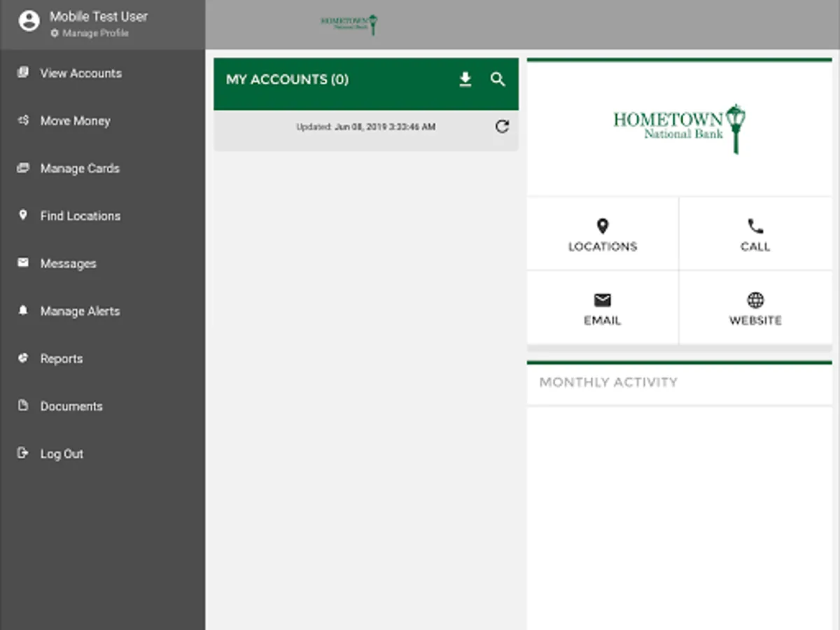Screen dimensions: 840x630
Task: Select Log Out in sidebar
Action: (62, 454)
